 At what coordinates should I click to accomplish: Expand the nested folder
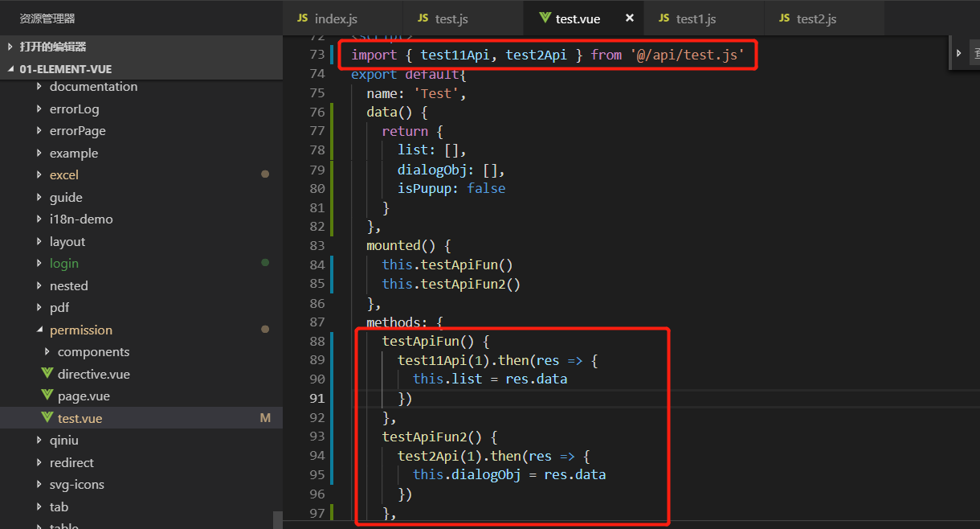click(40, 285)
